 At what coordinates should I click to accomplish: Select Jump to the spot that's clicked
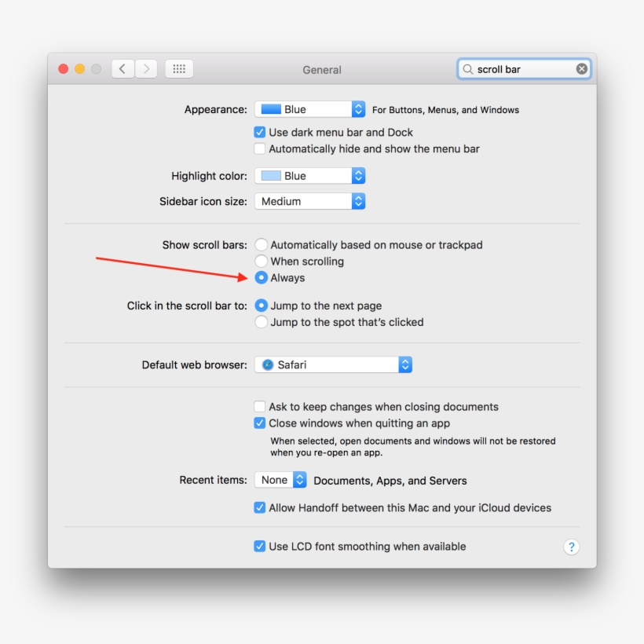(261, 322)
